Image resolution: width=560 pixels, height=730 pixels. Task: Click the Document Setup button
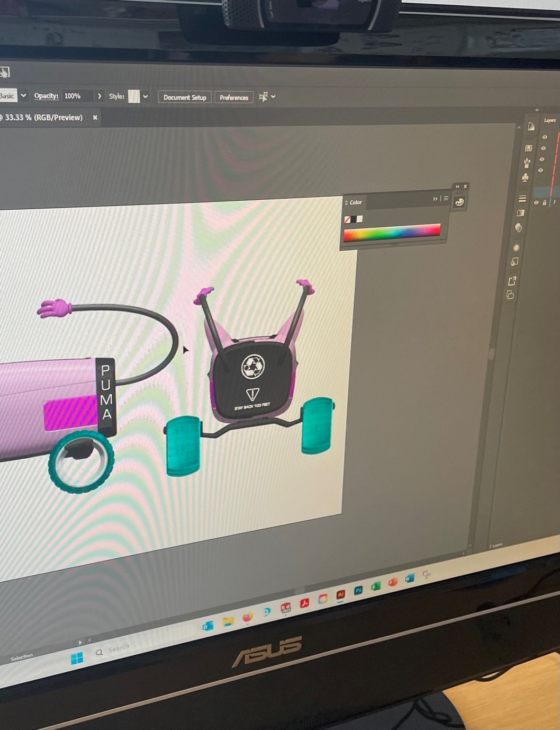coord(185,97)
